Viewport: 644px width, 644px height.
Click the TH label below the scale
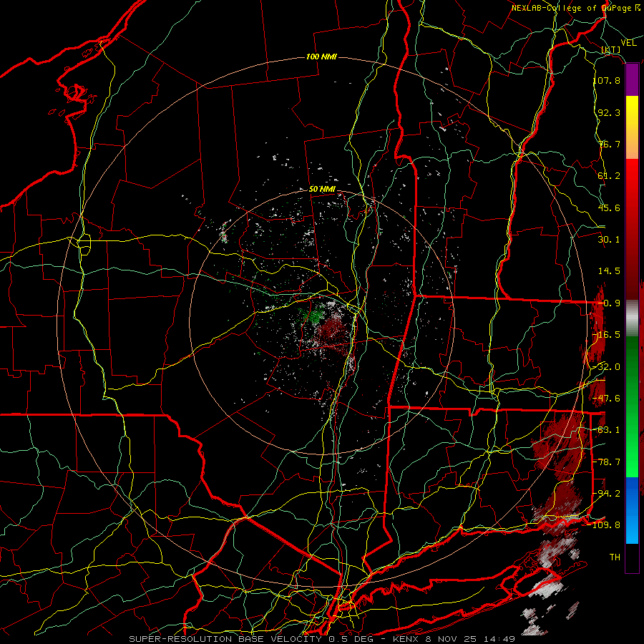point(615,557)
